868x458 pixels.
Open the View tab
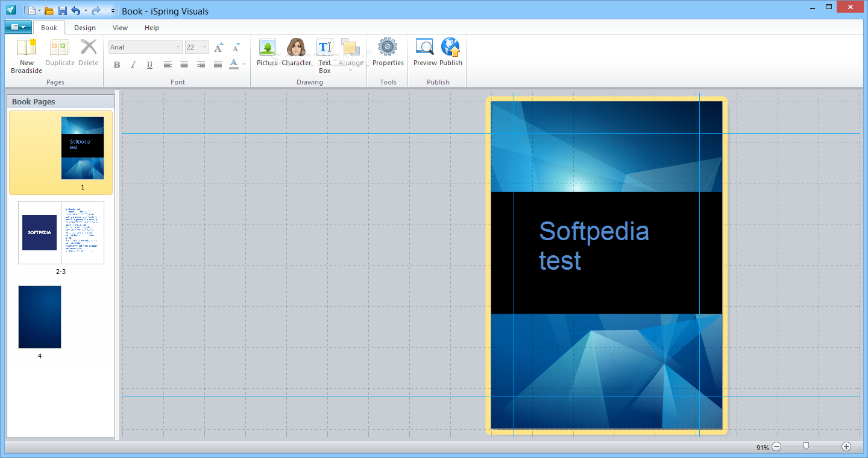120,28
